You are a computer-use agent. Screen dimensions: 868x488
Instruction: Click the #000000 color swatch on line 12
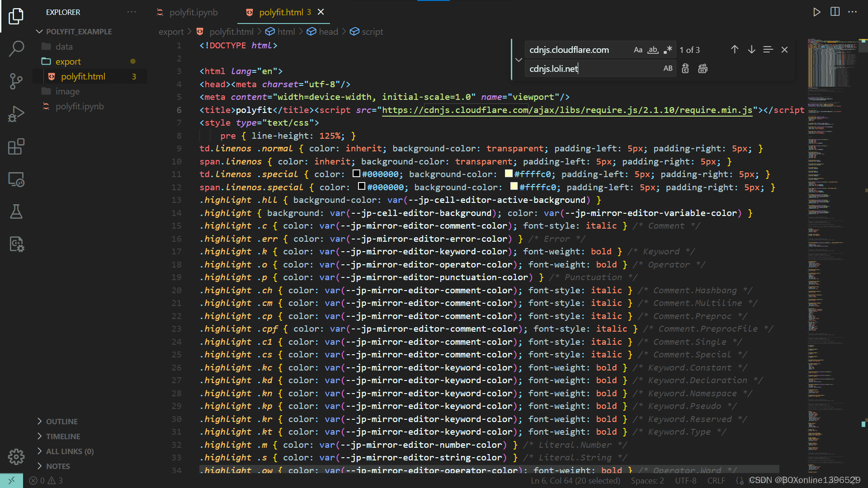coord(361,186)
